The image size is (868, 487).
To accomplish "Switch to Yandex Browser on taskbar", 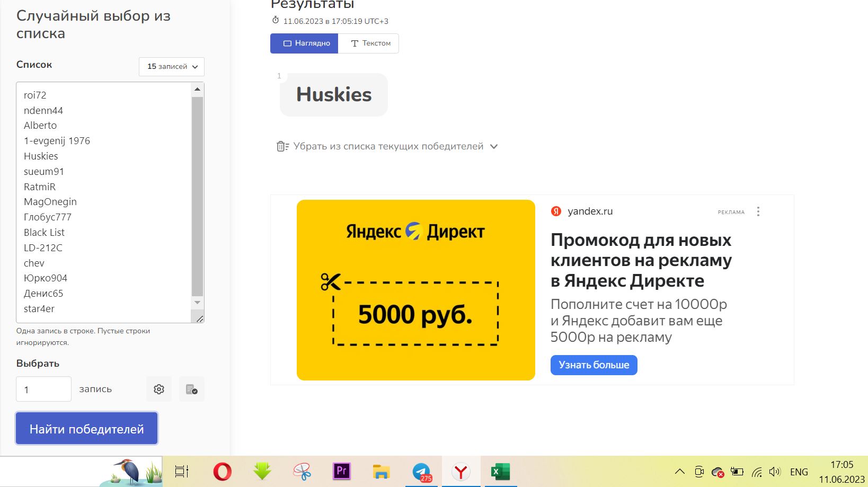I will (x=461, y=471).
